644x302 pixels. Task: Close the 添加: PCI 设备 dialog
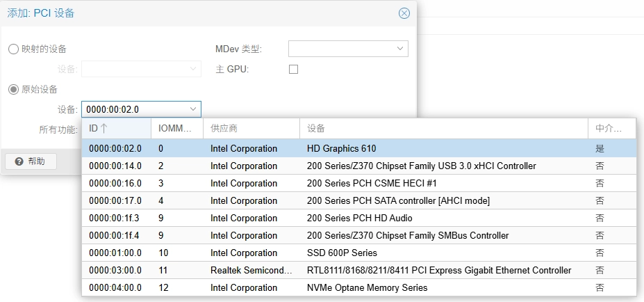(x=404, y=13)
